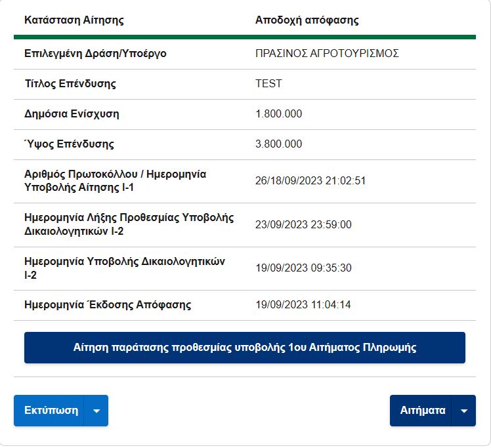The height and width of the screenshot is (448, 491).
Task: Click Αίτηση παράτασης προθεσμίας υποβολής 1ου Αιτήματος Πληρωμής
Action: [245, 348]
